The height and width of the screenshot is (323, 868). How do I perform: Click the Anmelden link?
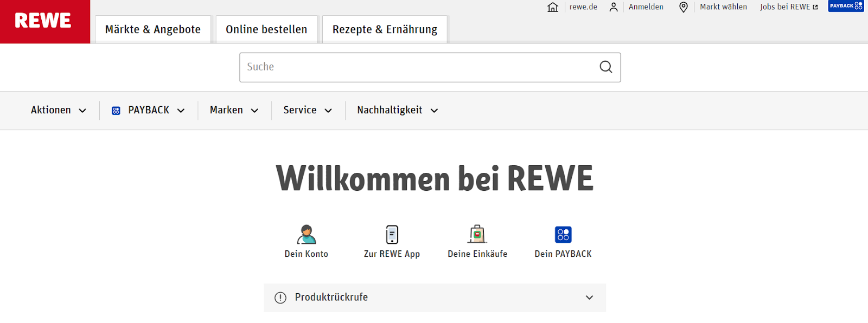646,7
